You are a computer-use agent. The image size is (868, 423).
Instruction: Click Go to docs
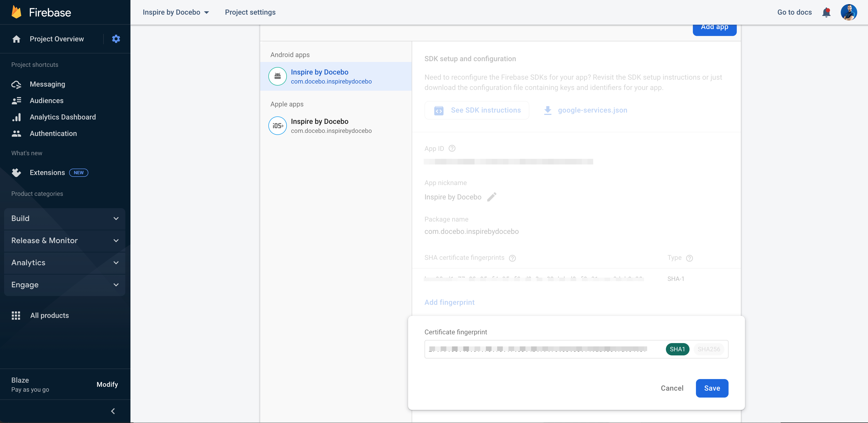[794, 12]
